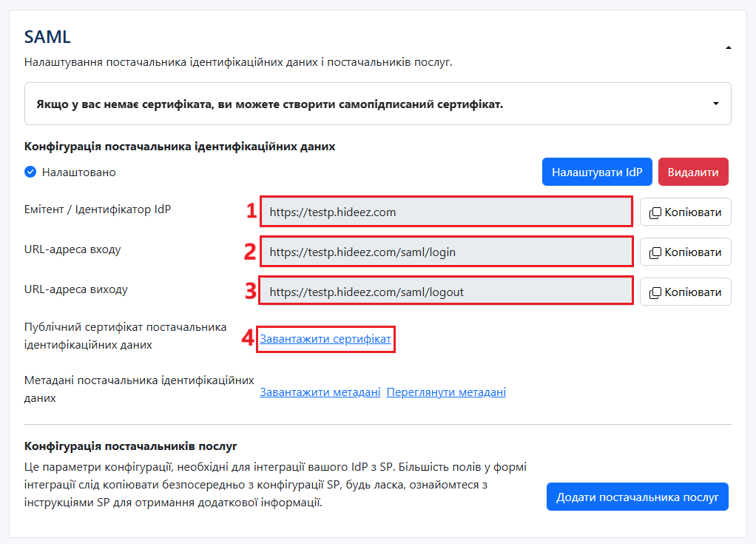Expand the self-signed certificate panel arrow

715,104
